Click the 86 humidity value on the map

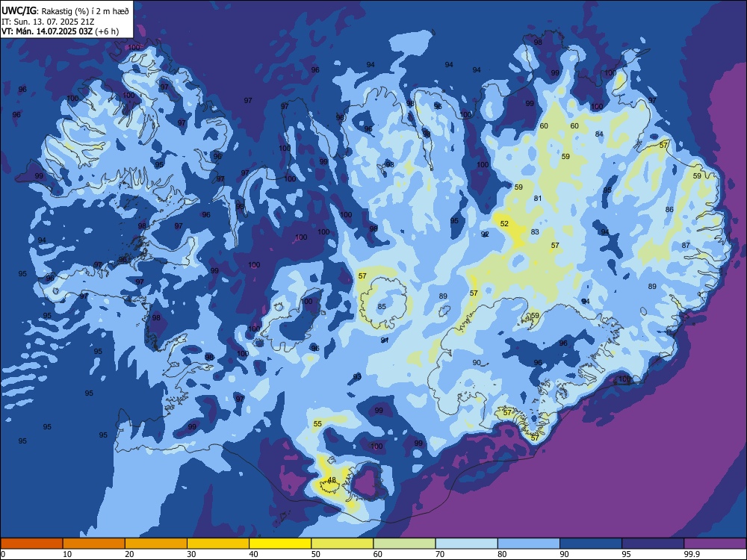[669, 209]
